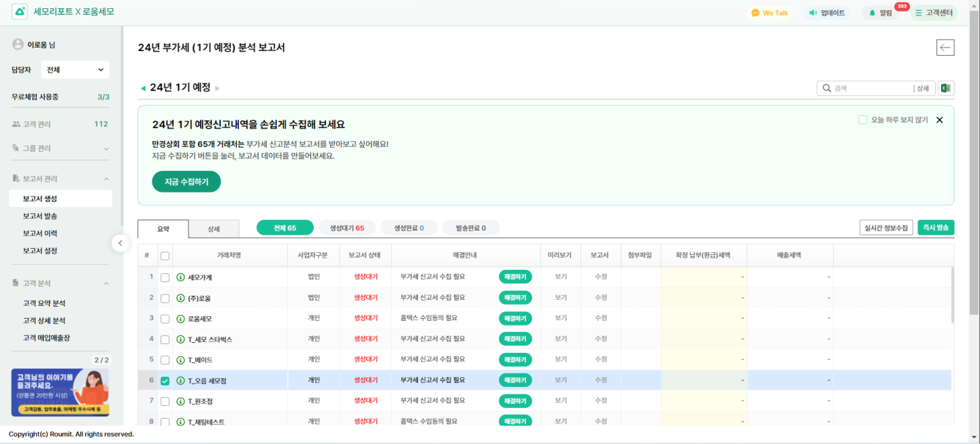Screen dimensions: 980x444
Task: Open We Talk chat icon
Action: pos(755,13)
